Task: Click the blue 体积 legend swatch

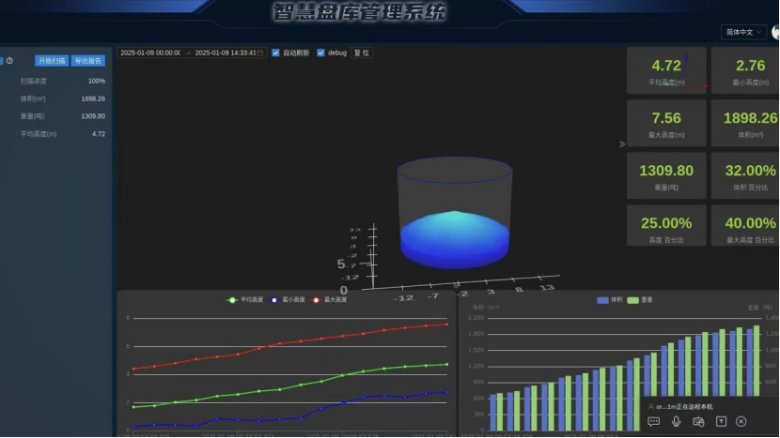Action: [x=602, y=299]
